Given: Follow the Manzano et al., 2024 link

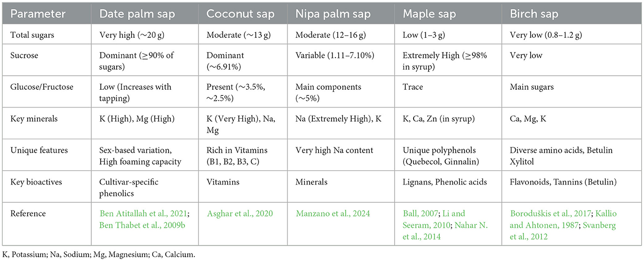Looking at the screenshot, I should click(333, 213).
